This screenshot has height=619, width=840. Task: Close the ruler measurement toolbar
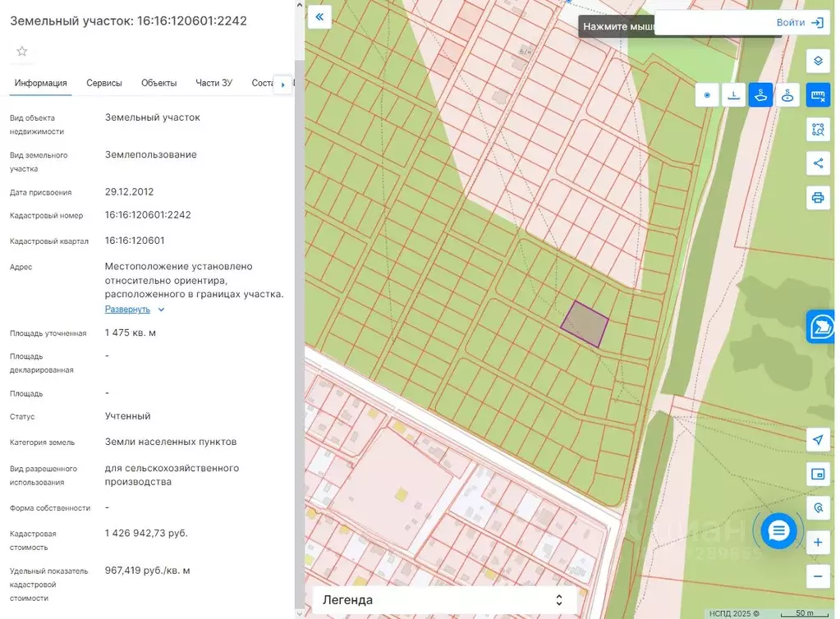[818, 95]
